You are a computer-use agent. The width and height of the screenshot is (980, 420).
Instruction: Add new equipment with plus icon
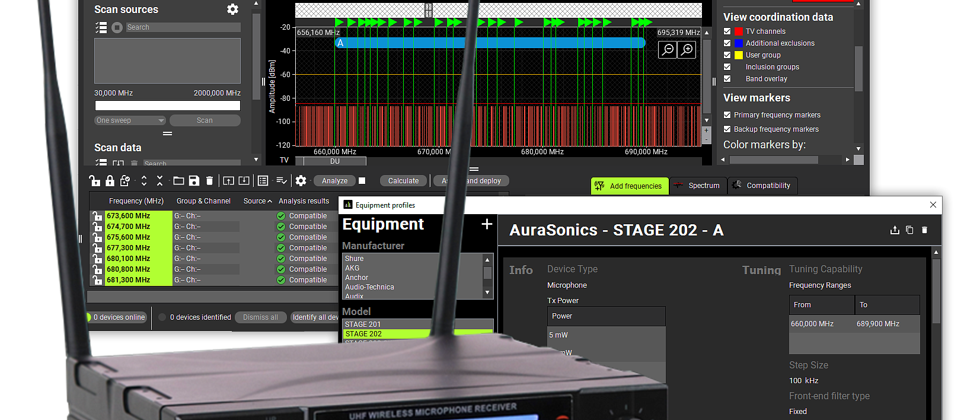[487, 224]
